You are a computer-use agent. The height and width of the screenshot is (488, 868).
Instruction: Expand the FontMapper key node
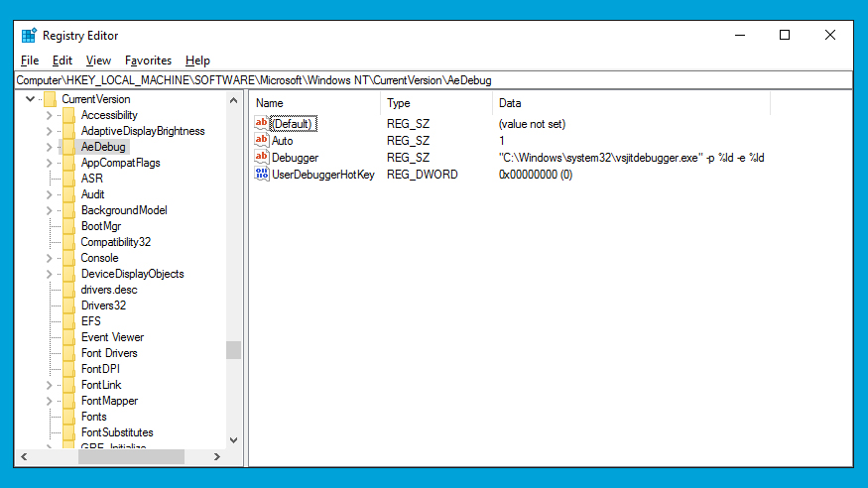click(48, 401)
